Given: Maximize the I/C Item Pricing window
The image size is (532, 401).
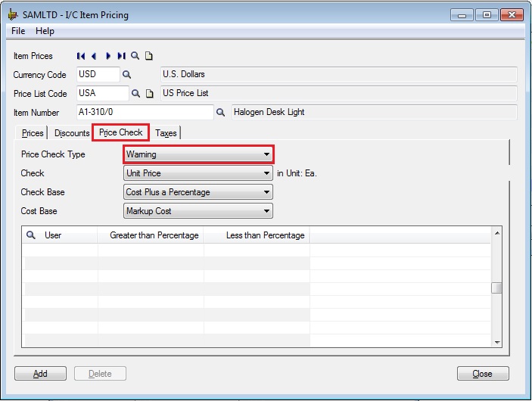Looking at the screenshot, I should pyautogui.click(x=487, y=15).
